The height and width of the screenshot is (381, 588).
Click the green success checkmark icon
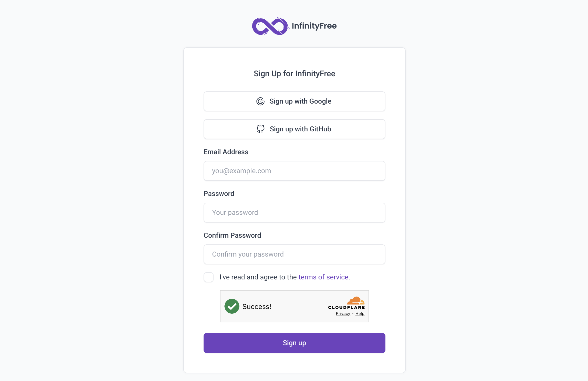pyautogui.click(x=232, y=306)
